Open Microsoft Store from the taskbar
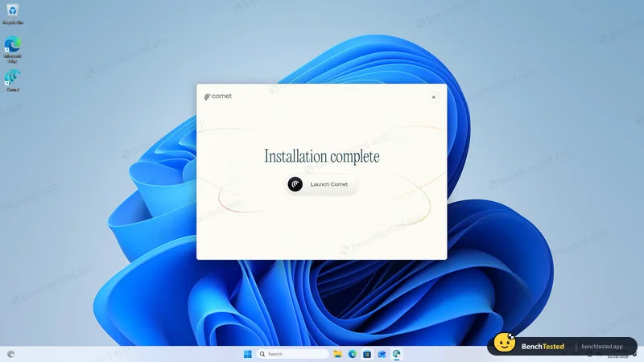The image size is (644, 362). tap(367, 354)
